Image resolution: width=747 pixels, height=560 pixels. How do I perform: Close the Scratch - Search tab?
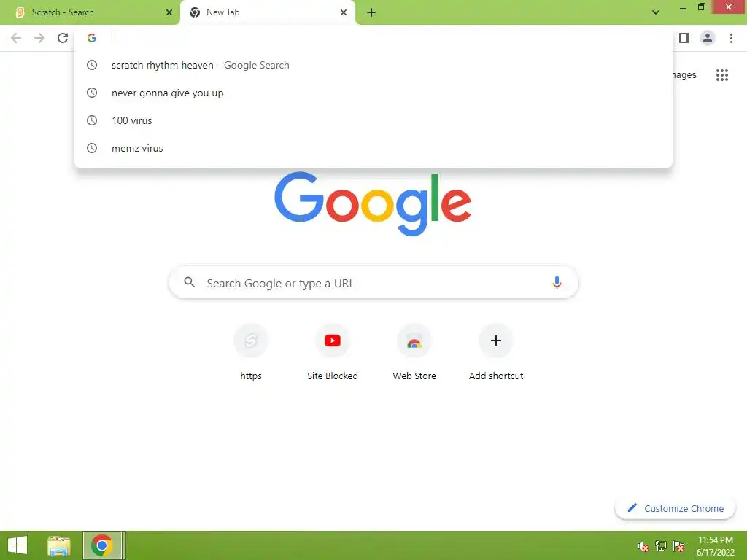(x=169, y=12)
